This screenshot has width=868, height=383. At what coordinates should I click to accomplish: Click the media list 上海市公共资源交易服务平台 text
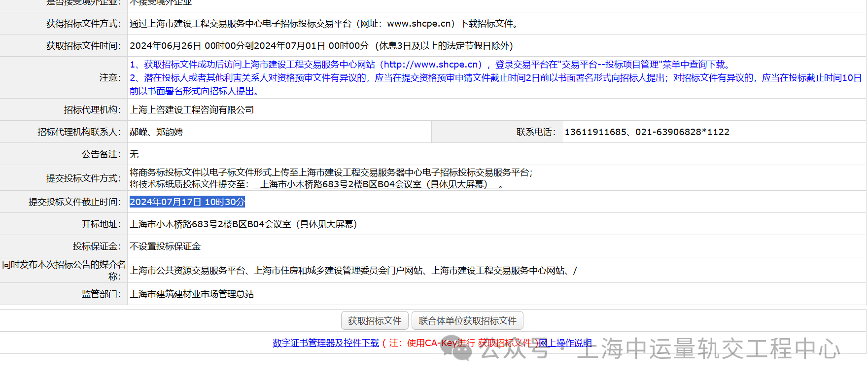point(353,270)
